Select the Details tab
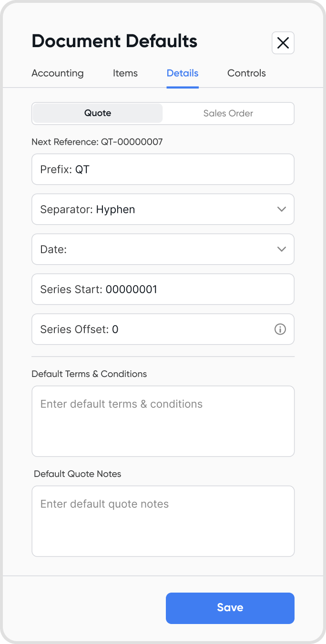 point(182,73)
